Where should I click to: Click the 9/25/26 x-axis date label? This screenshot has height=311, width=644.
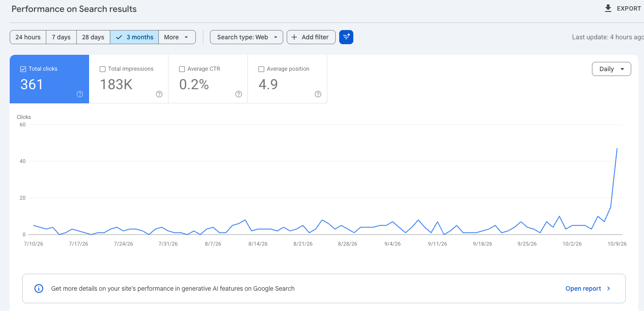(x=527, y=244)
